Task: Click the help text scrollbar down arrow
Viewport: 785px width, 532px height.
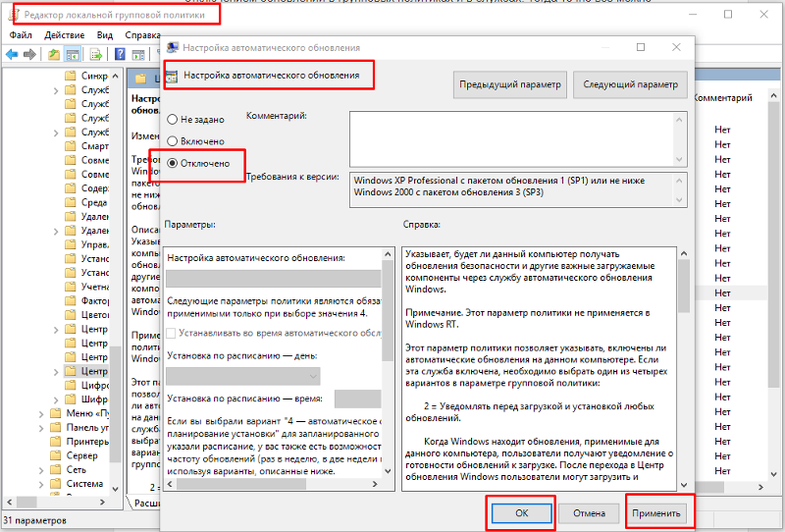Action: (x=684, y=485)
